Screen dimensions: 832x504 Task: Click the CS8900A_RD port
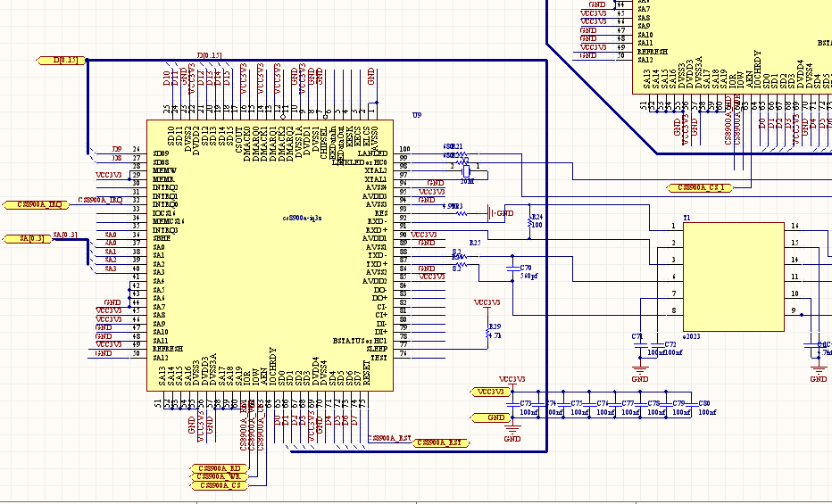(x=220, y=467)
